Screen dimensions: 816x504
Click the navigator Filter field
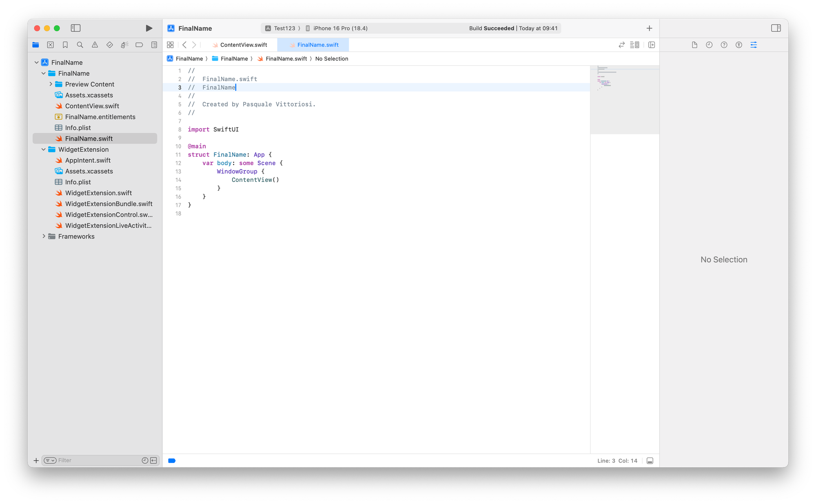[98, 460]
